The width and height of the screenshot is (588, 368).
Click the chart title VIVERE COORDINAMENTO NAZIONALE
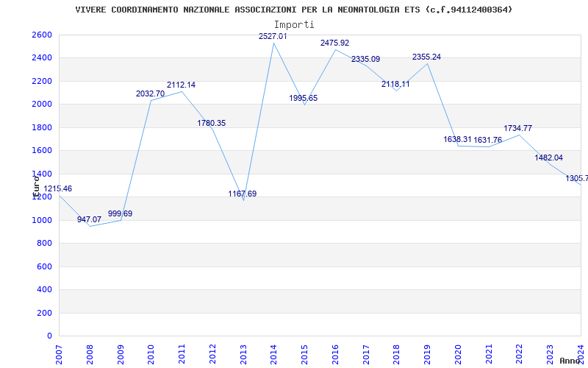pos(293,10)
